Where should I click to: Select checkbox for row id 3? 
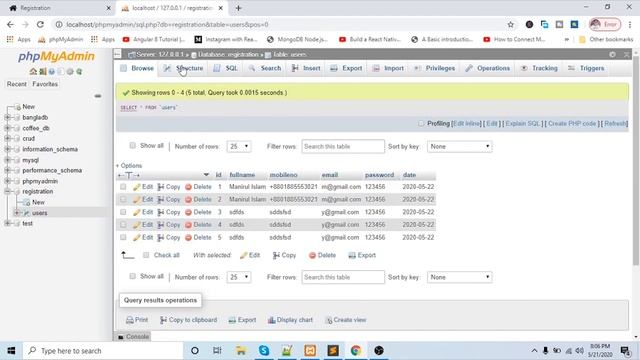coord(123,212)
